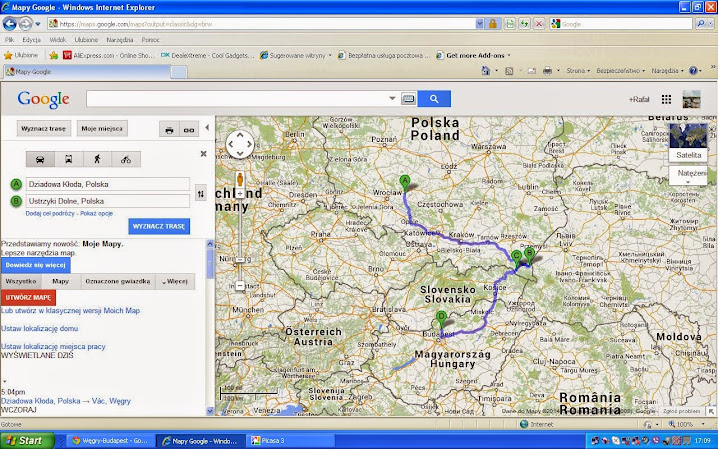
Task: Open the Strona dropdown menu
Action: [578, 70]
